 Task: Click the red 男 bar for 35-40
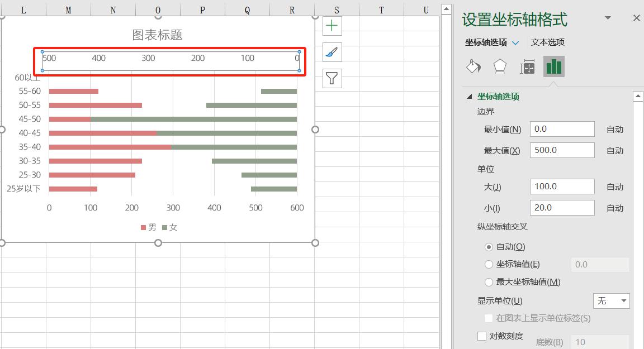pos(110,147)
